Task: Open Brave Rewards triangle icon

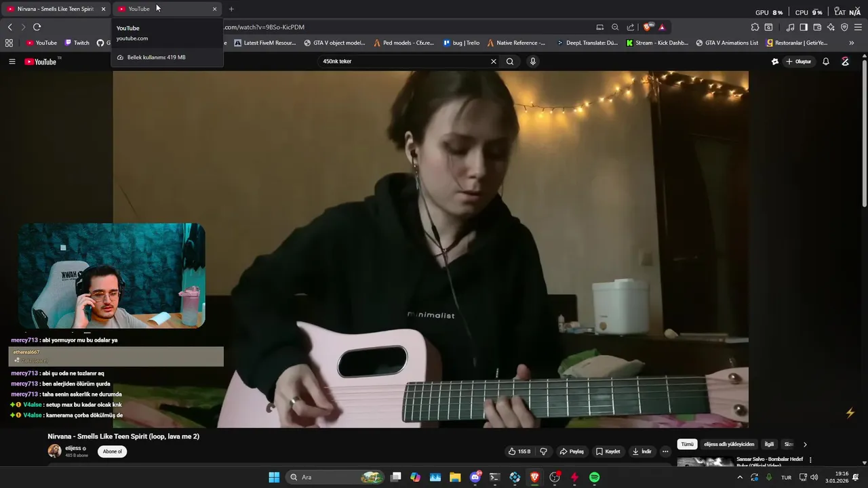Action: point(662,27)
